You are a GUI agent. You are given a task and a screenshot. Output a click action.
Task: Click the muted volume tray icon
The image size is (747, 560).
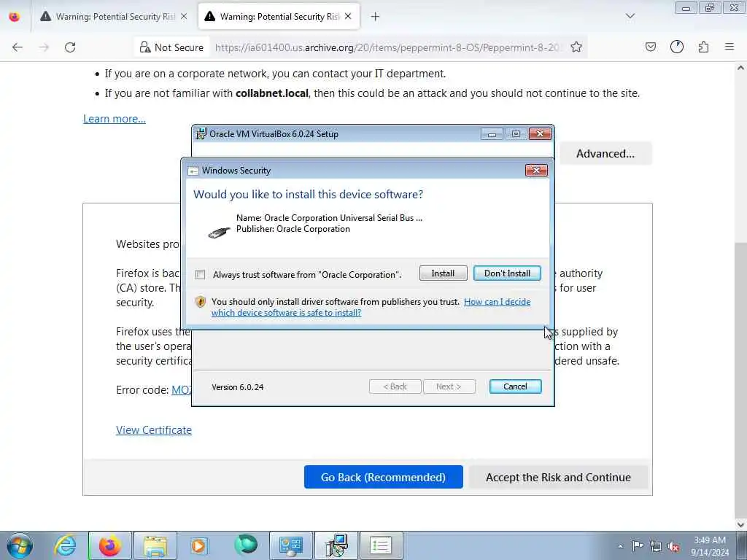tap(673, 546)
